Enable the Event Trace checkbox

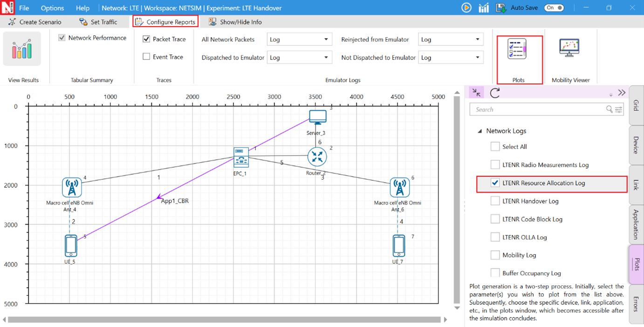pos(146,57)
